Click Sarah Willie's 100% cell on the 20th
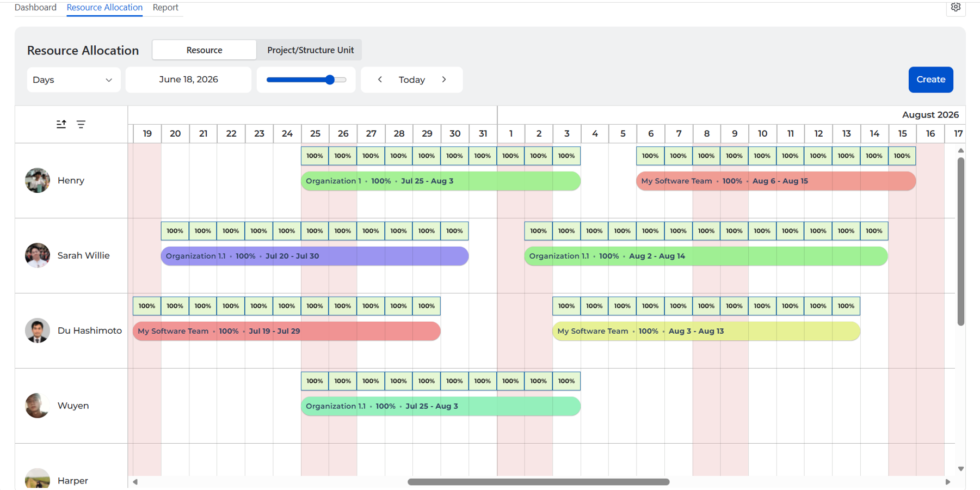The width and height of the screenshot is (980, 490). 175,231
